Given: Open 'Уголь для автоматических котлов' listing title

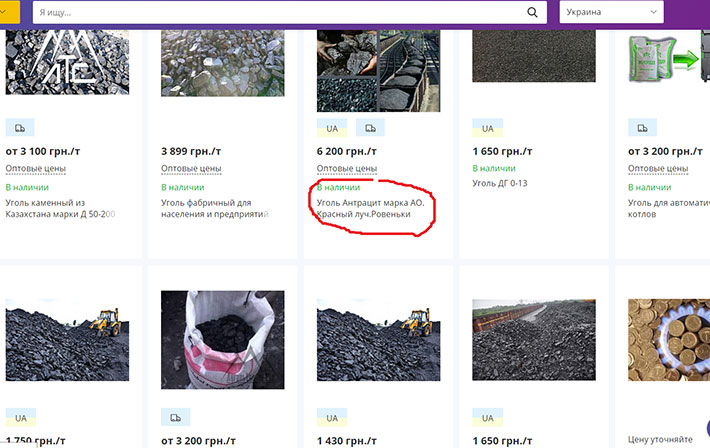Looking at the screenshot, I should [x=669, y=208].
